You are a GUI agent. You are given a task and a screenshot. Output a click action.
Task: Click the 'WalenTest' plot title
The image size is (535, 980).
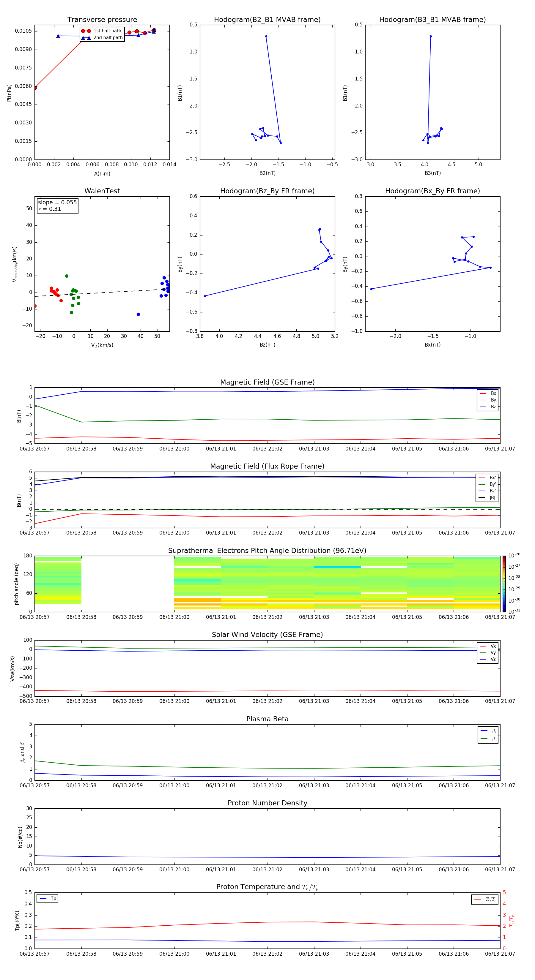click(102, 191)
